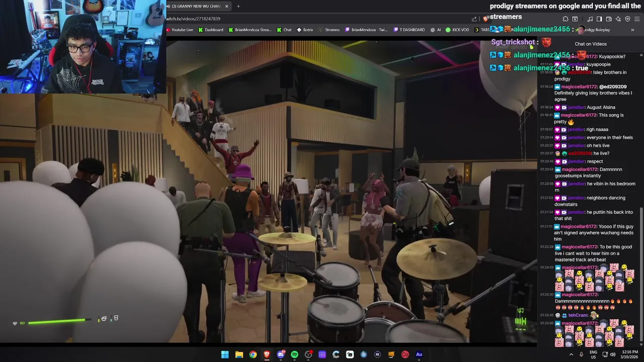This screenshot has width=644, height=362.
Task: Click chat message 'he live?'
Action: 601,153
